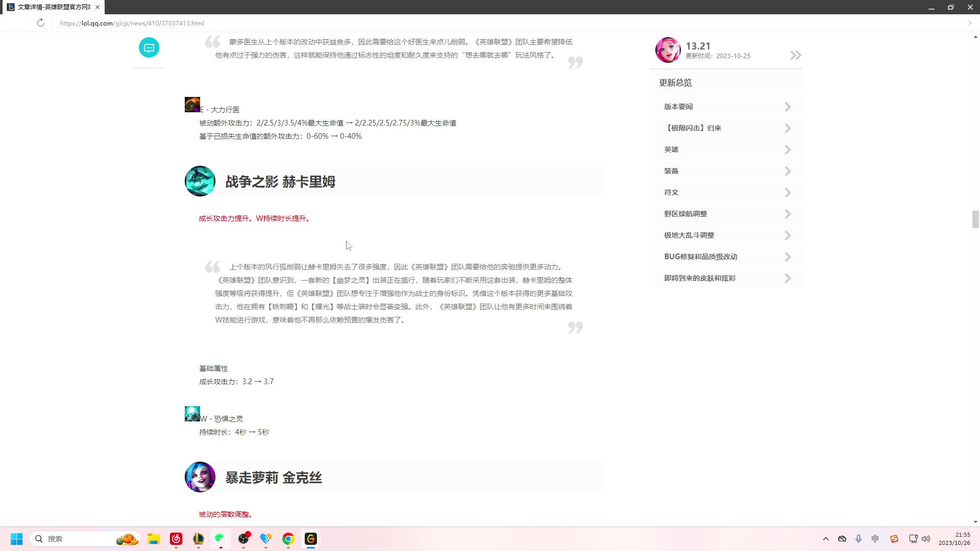Open the Windows Start menu

pyautogui.click(x=17, y=539)
